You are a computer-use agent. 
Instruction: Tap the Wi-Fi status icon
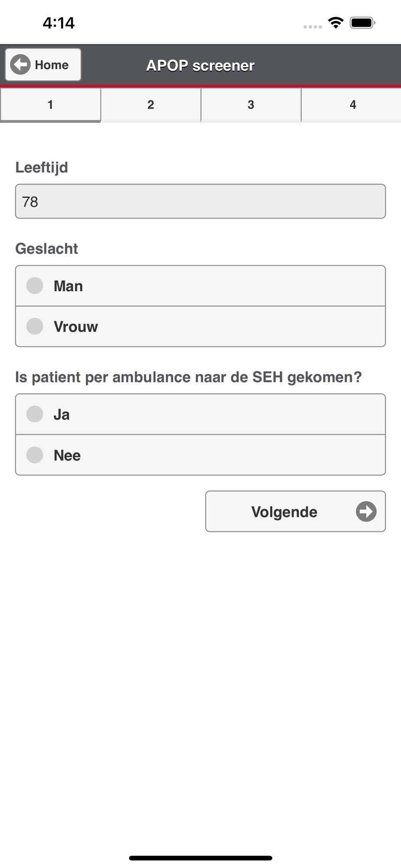[x=335, y=23]
